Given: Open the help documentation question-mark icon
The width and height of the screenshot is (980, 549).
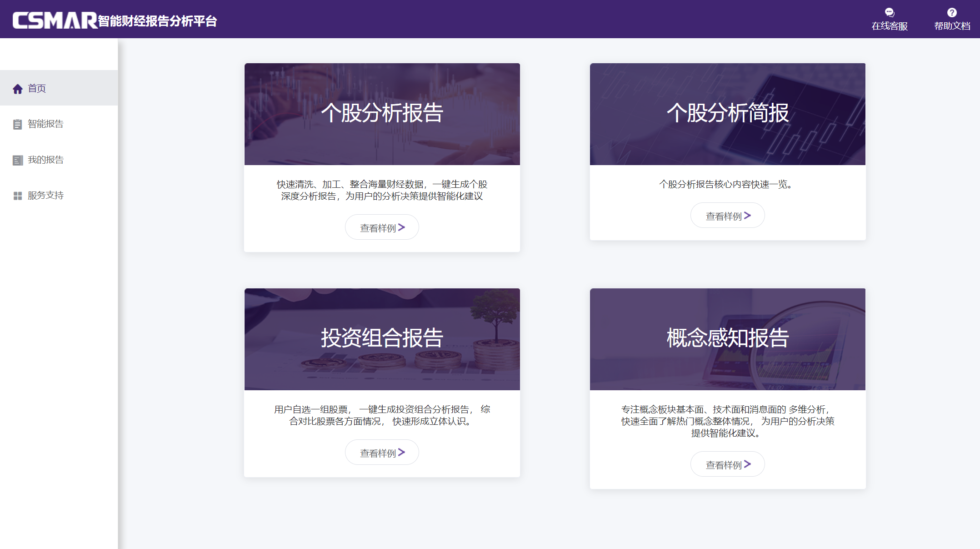Looking at the screenshot, I should (952, 12).
